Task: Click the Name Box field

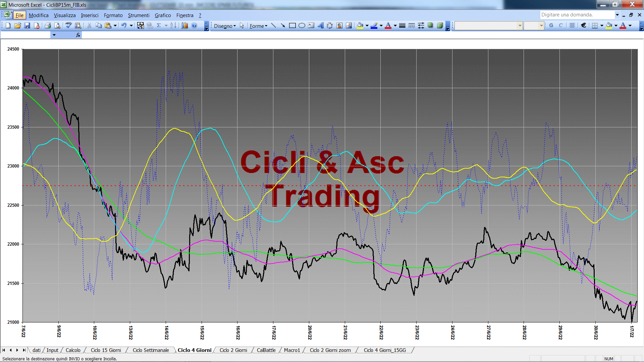Action: [x=25, y=35]
